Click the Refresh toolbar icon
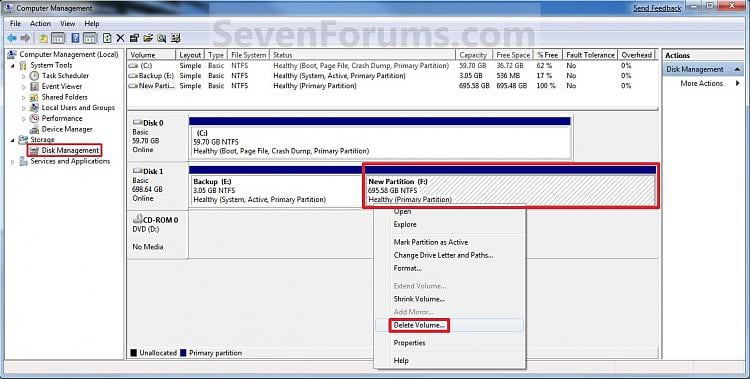This screenshot has width=750, height=379. tap(107, 38)
